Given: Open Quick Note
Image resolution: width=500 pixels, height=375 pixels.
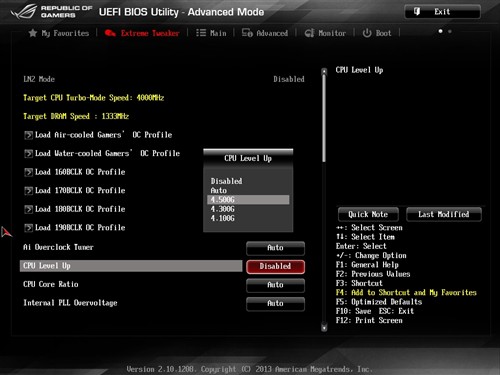Looking at the screenshot, I should pos(368,214).
